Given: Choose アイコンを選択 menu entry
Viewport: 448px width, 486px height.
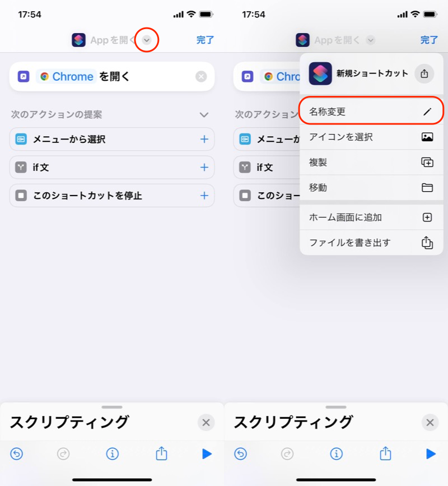Looking at the screenshot, I should pyautogui.click(x=371, y=137).
